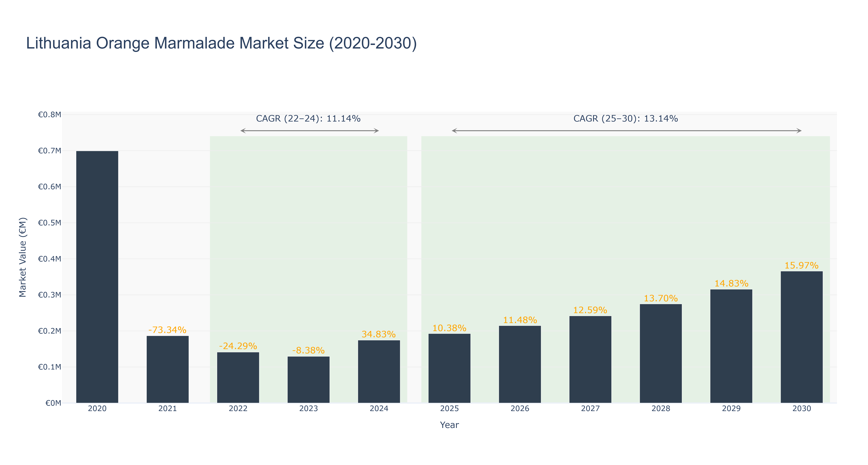Click the 2020 x-axis year label
868x465 pixels.
[97, 409]
